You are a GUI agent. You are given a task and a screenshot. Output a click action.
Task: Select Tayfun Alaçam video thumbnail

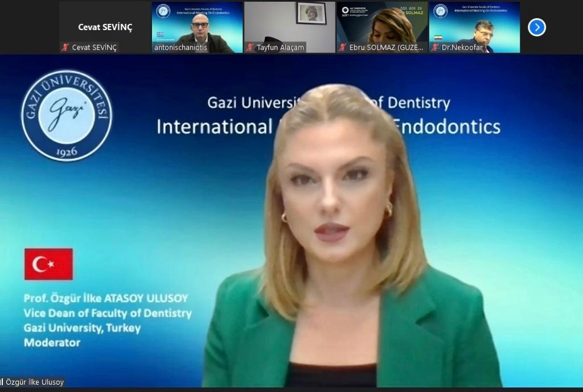(290, 27)
